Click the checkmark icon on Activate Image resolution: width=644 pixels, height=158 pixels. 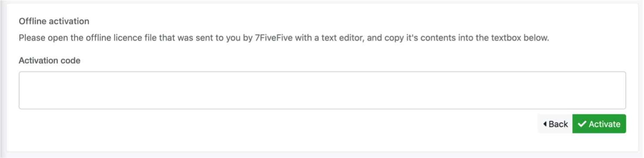point(582,124)
